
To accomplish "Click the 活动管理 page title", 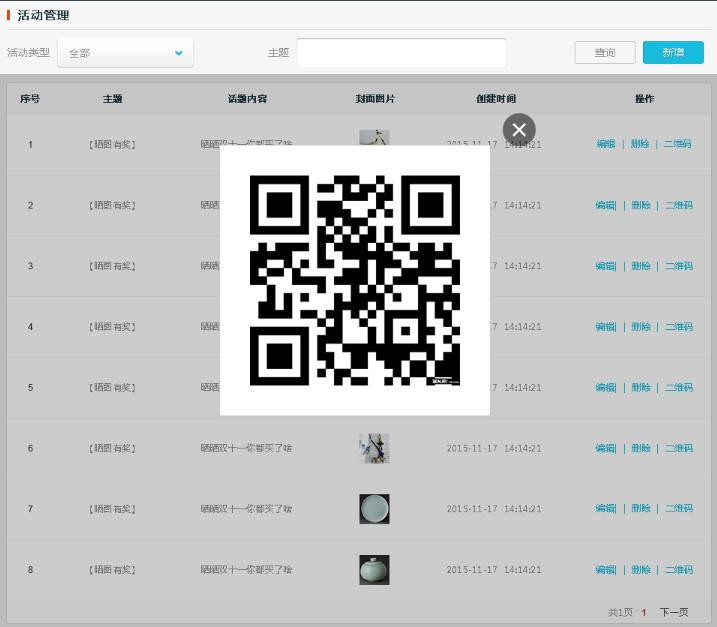I will click(43, 15).
